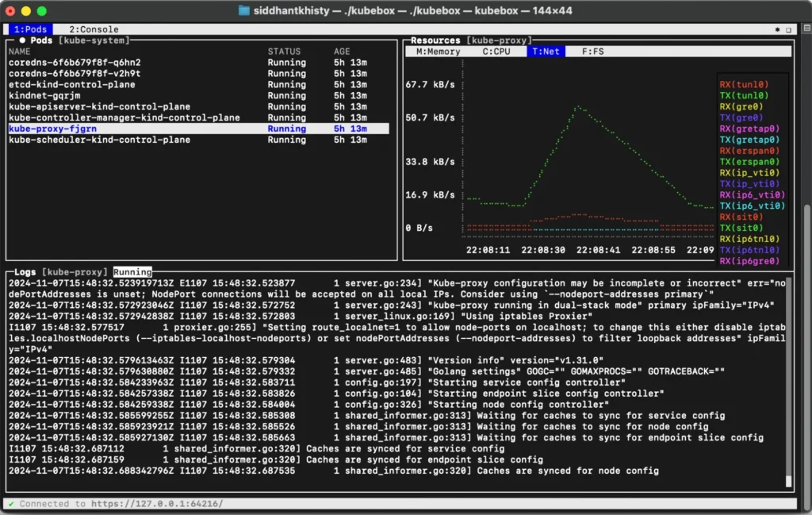
Task: Click the RX(erspan0) legend entry
Action: click(749, 151)
